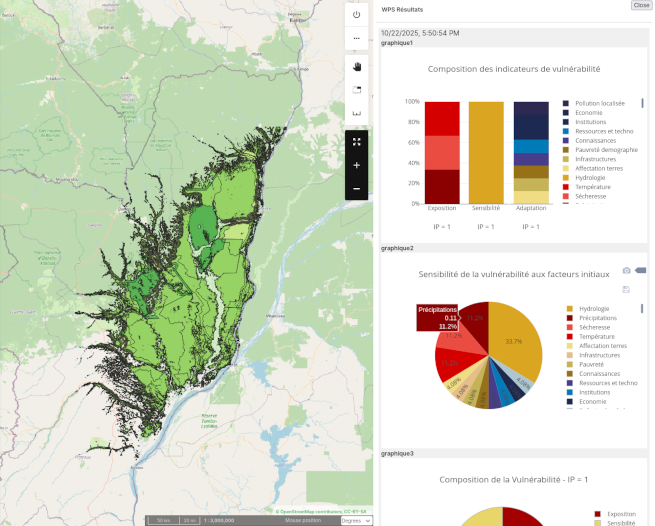Zoom in the map with plus button
Image resolution: width=655 pixels, height=526 pixels.
(x=357, y=165)
